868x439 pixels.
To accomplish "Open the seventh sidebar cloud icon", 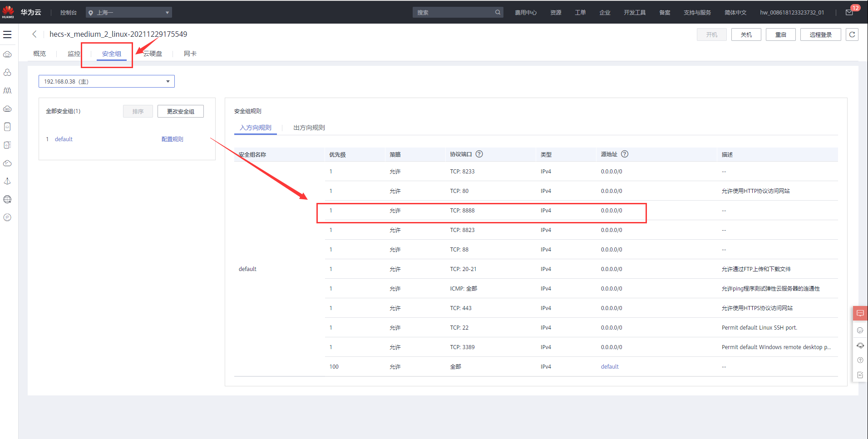I will [7, 163].
